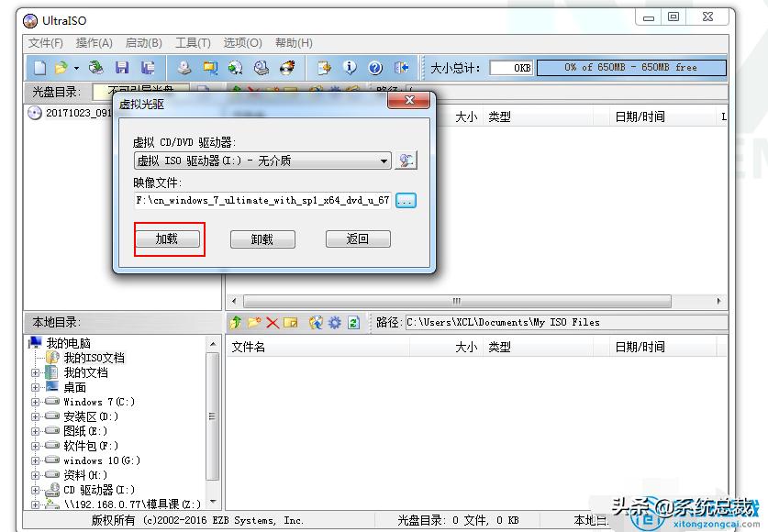768x532 pixels.
Task: Click the 加载 button to mount the image
Action: (x=168, y=238)
